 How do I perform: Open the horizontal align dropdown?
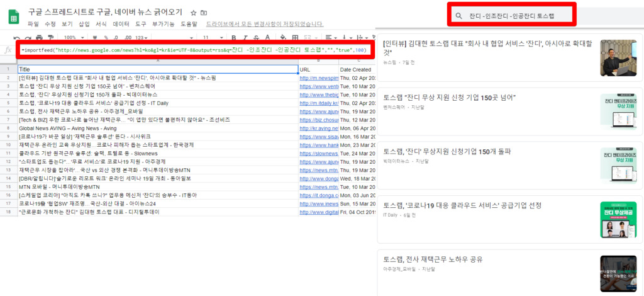[x=331, y=37]
